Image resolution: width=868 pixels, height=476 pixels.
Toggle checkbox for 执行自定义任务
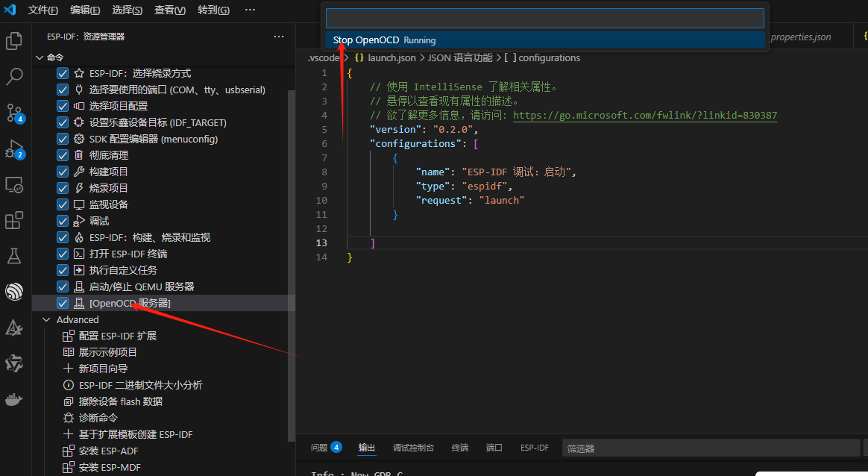pyautogui.click(x=63, y=270)
